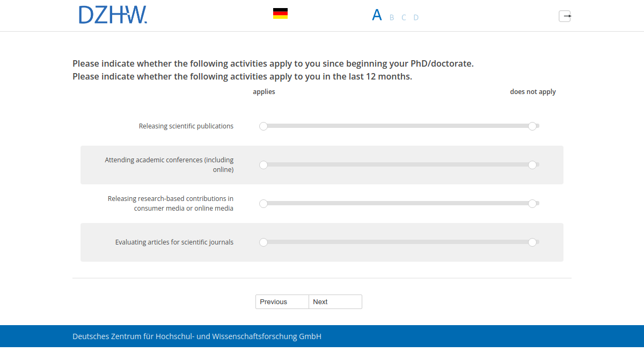Select the does not apply handle for consumer media contributions

click(x=533, y=204)
